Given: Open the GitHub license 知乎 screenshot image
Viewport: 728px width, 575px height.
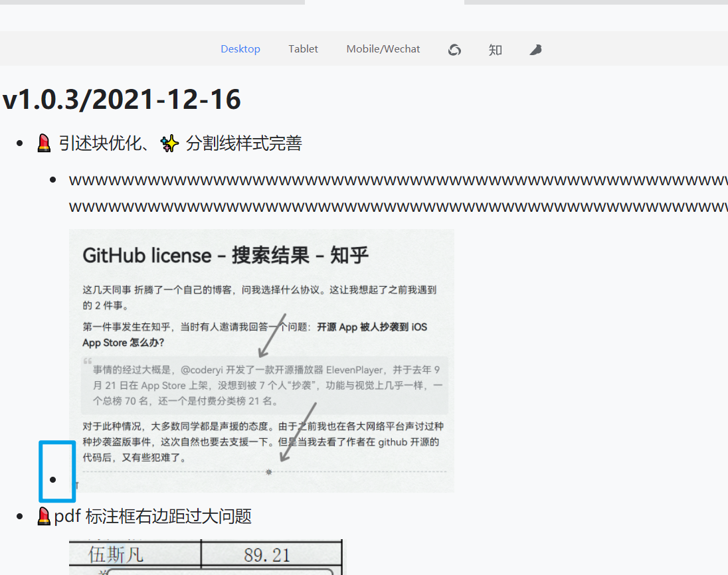Looking at the screenshot, I should pos(262,361).
